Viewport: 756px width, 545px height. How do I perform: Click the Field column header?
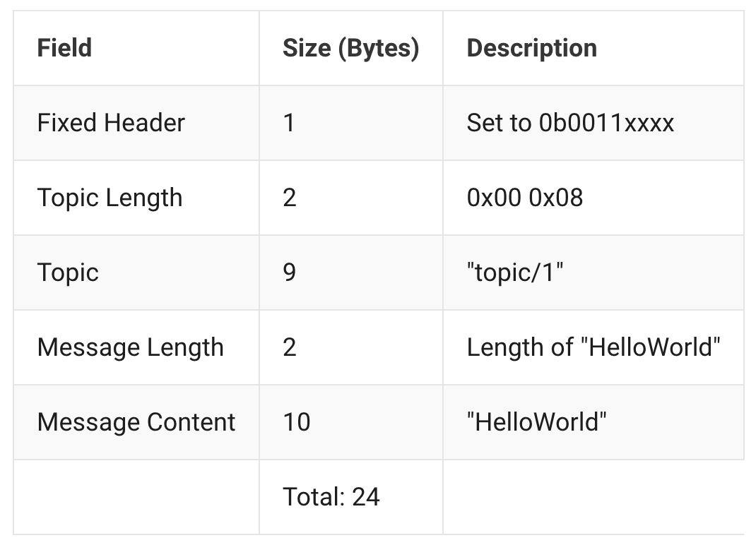pyautogui.click(x=64, y=48)
